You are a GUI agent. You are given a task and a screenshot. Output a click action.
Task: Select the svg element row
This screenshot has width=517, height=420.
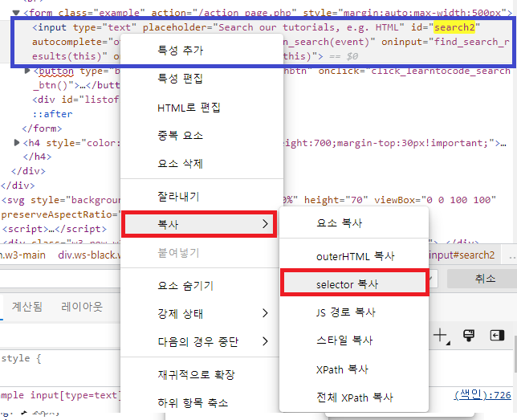pos(61,200)
